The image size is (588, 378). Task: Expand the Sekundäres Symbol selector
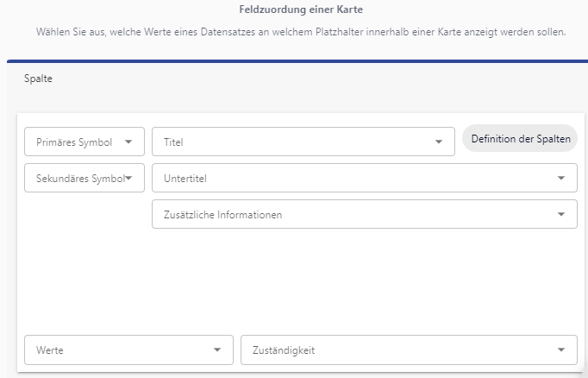pos(75,179)
